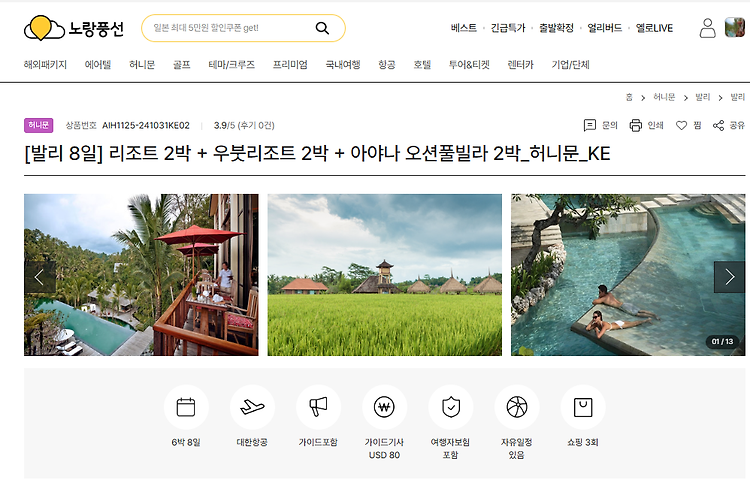Show next photo with right arrow
750x489 pixels.
[x=729, y=277]
